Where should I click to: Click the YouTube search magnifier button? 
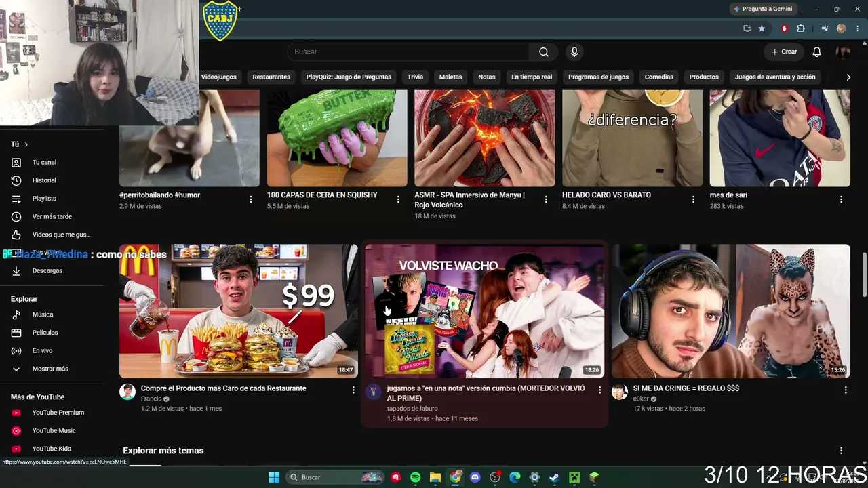click(x=543, y=52)
